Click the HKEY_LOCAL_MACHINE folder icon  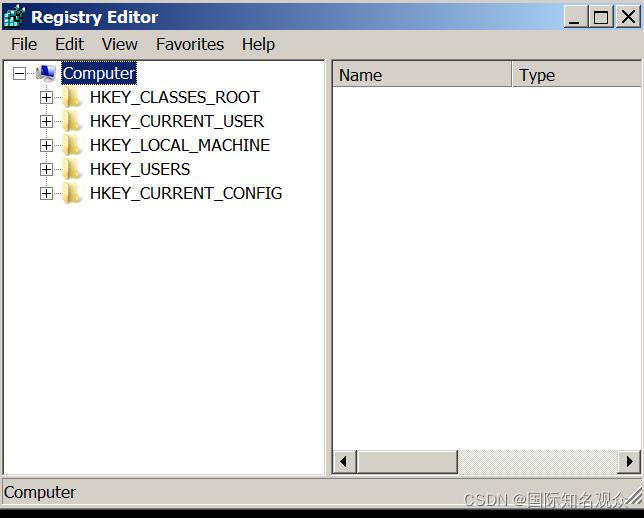[72, 145]
